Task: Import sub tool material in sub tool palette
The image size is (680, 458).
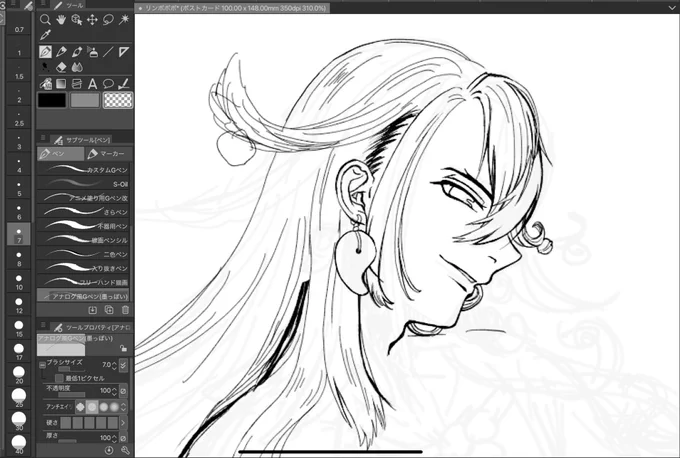Action: 92,310
